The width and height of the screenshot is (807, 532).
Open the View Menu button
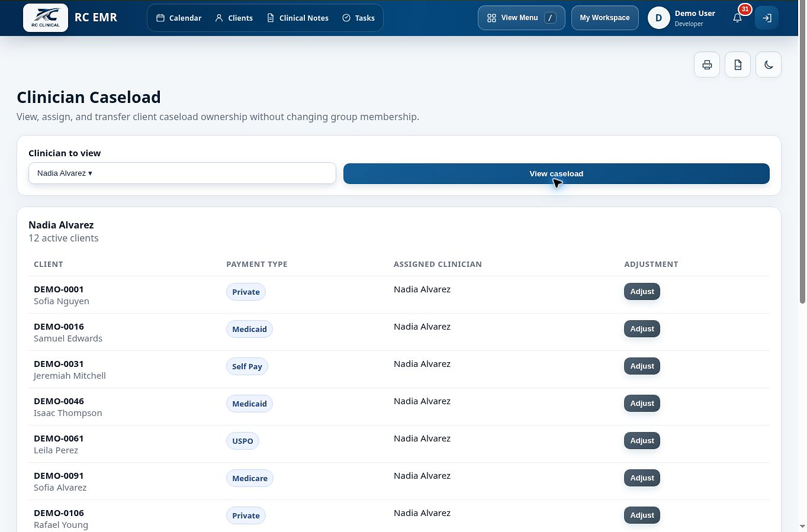(522, 18)
